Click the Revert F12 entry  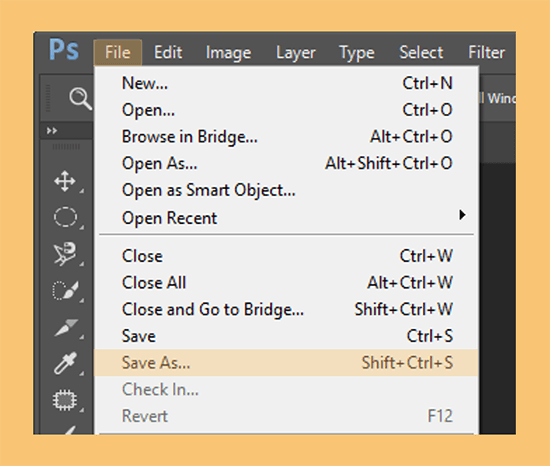tap(287, 416)
